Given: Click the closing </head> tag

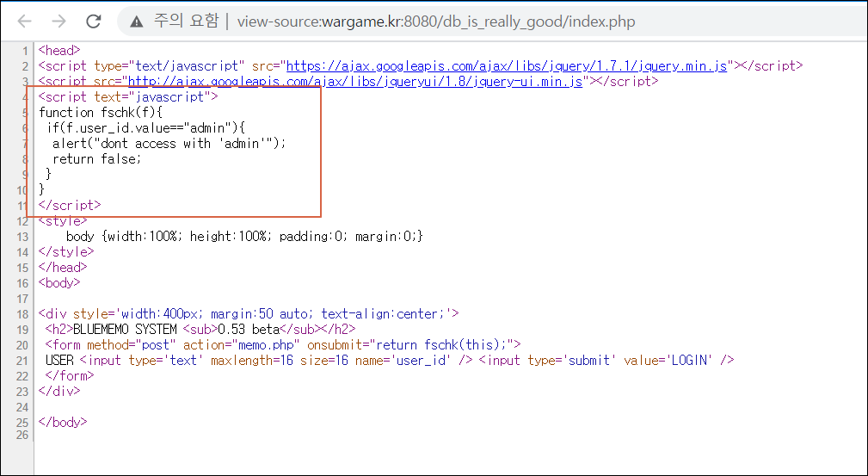Looking at the screenshot, I should point(63,267).
